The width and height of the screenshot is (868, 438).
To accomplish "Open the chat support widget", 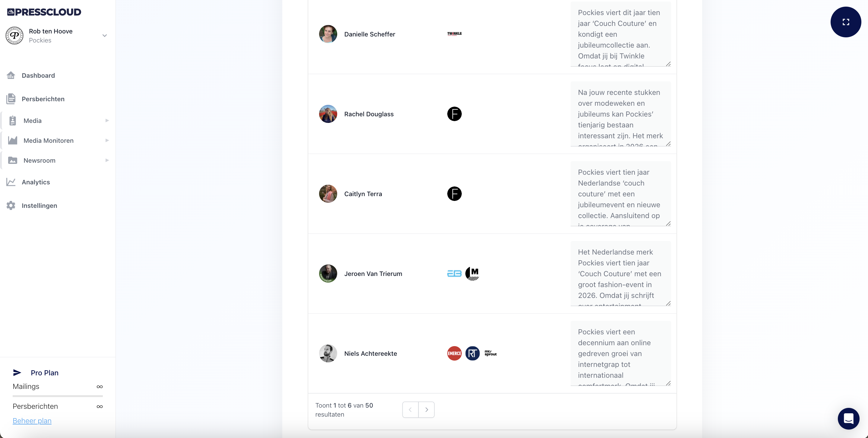I will click(848, 418).
